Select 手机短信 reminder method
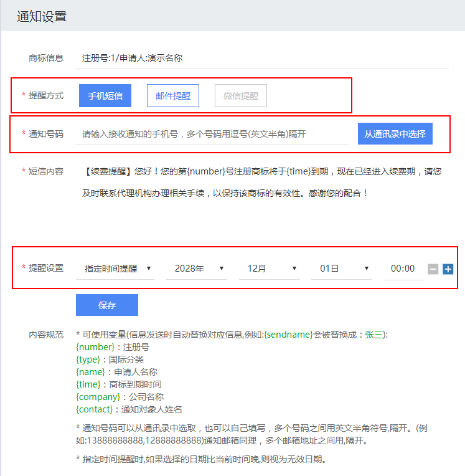This screenshot has width=465, height=476. 105,96
